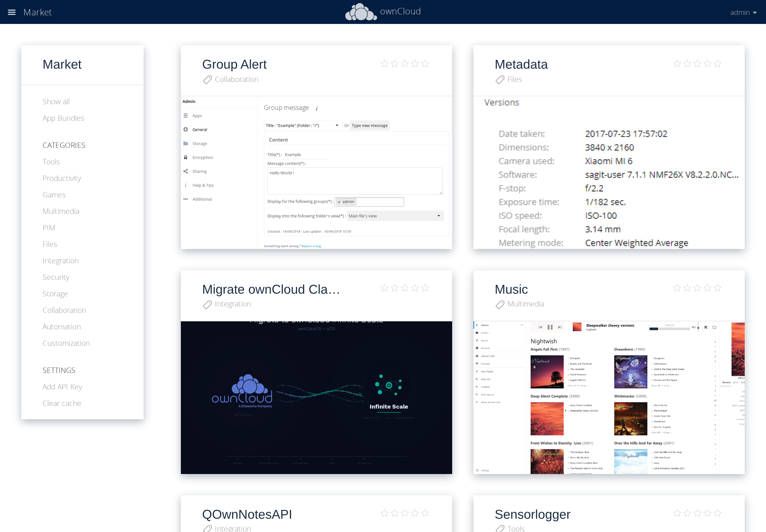Image resolution: width=766 pixels, height=532 pixels.
Task: Click the tag icon on Metadata card
Action: point(500,80)
